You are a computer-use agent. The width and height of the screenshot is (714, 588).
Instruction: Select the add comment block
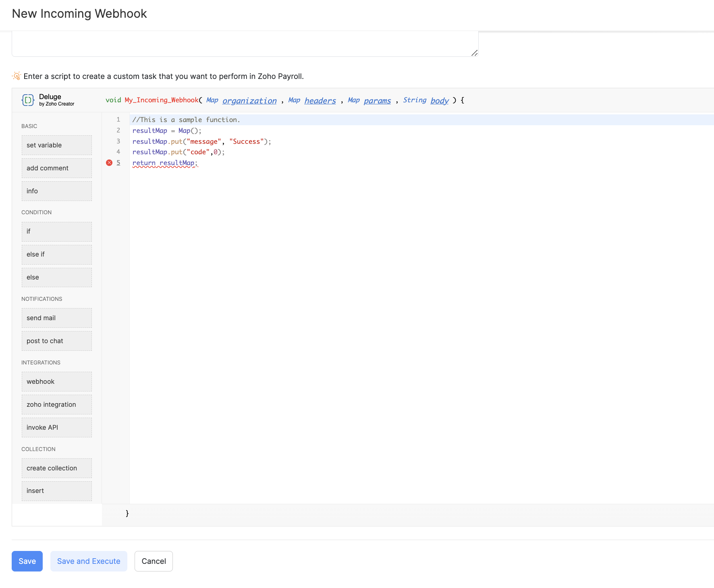(57, 168)
